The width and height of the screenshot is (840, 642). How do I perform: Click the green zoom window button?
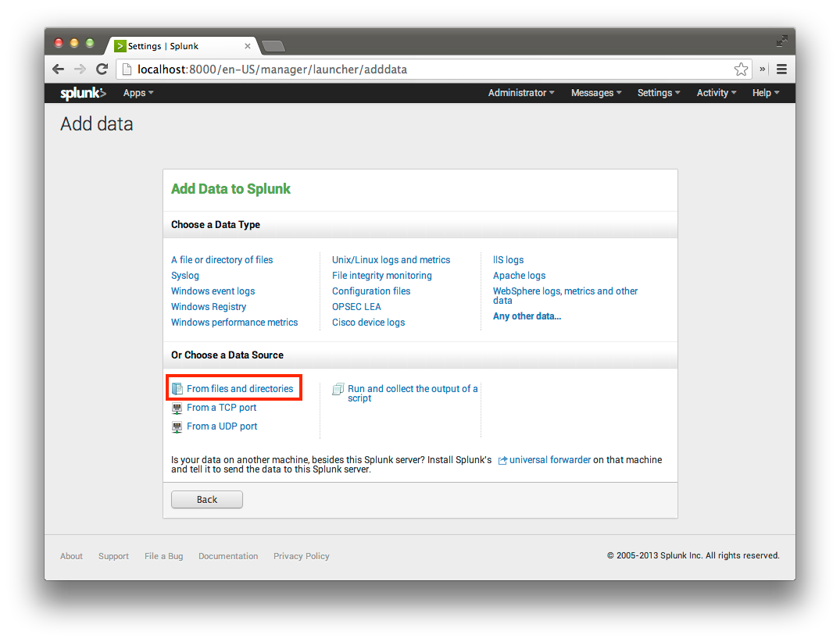[90, 43]
